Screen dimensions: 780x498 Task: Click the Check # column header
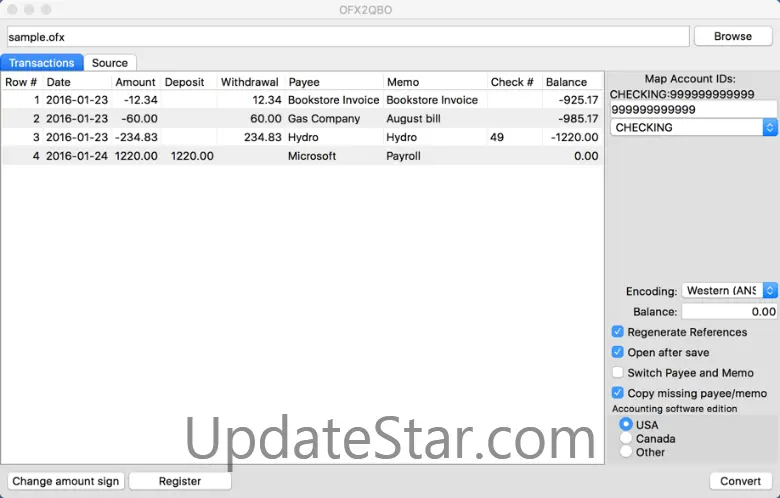pos(514,82)
